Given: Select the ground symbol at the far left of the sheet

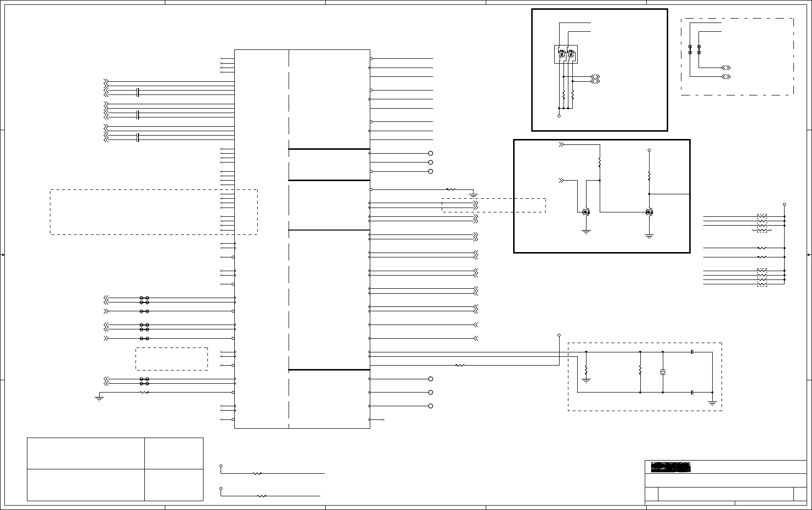Looking at the screenshot, I should click(x=99, y=399).
